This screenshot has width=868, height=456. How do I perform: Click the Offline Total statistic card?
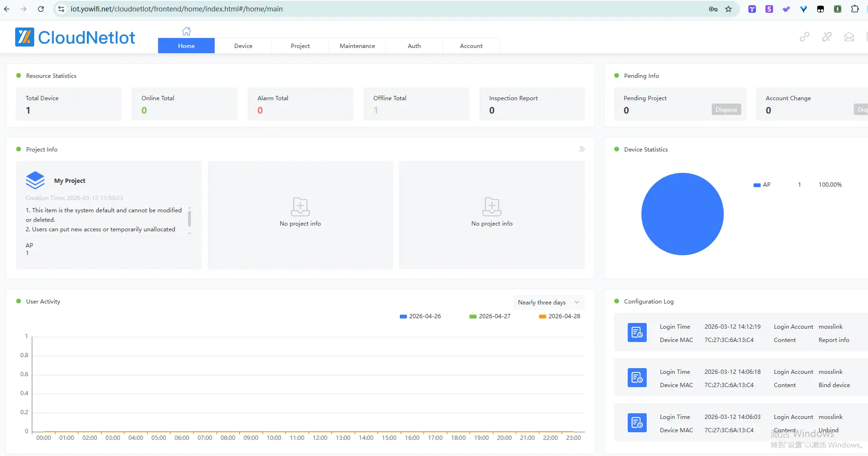click(416, 104)
